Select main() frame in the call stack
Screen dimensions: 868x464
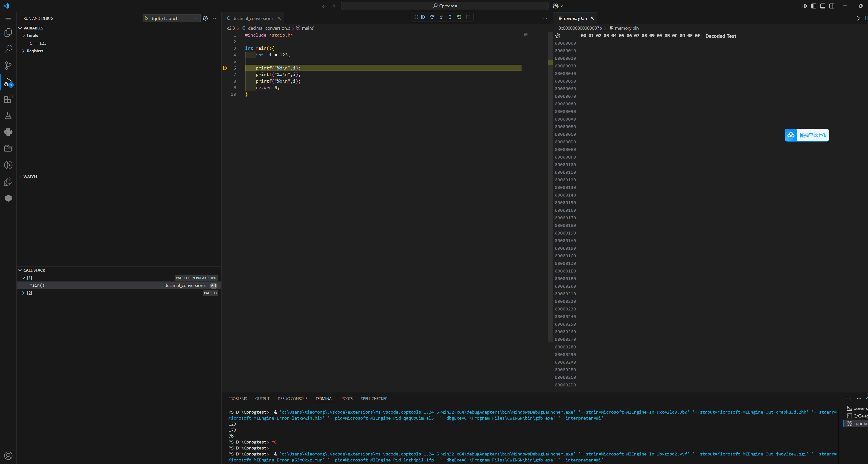pos(37,285)
